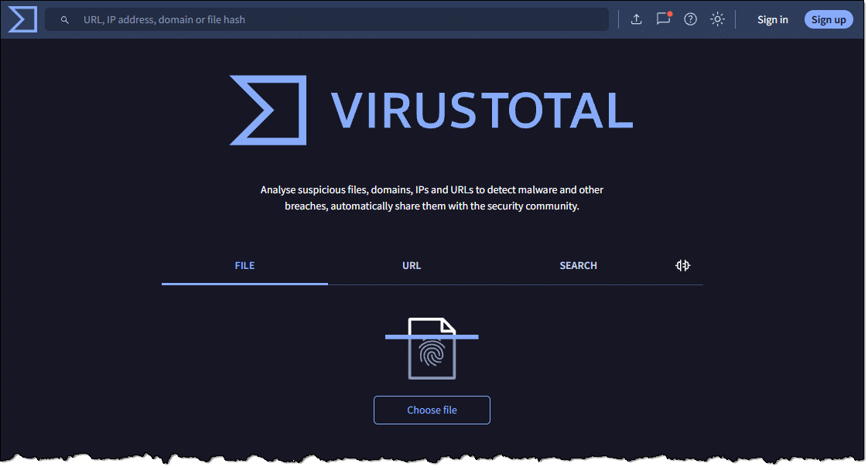The image size is (868, 470).
Task: Click the Sign up button
Action: pos(828,19)
